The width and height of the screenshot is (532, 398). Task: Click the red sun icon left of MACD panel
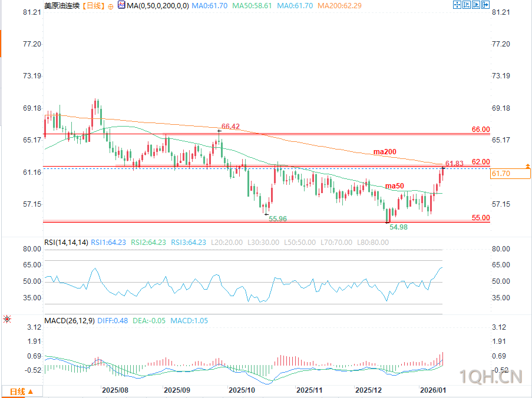click(x=7, y=319)
